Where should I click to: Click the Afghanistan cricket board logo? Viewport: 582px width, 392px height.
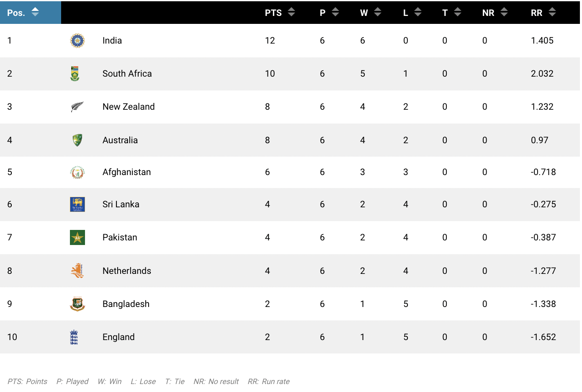77,172
